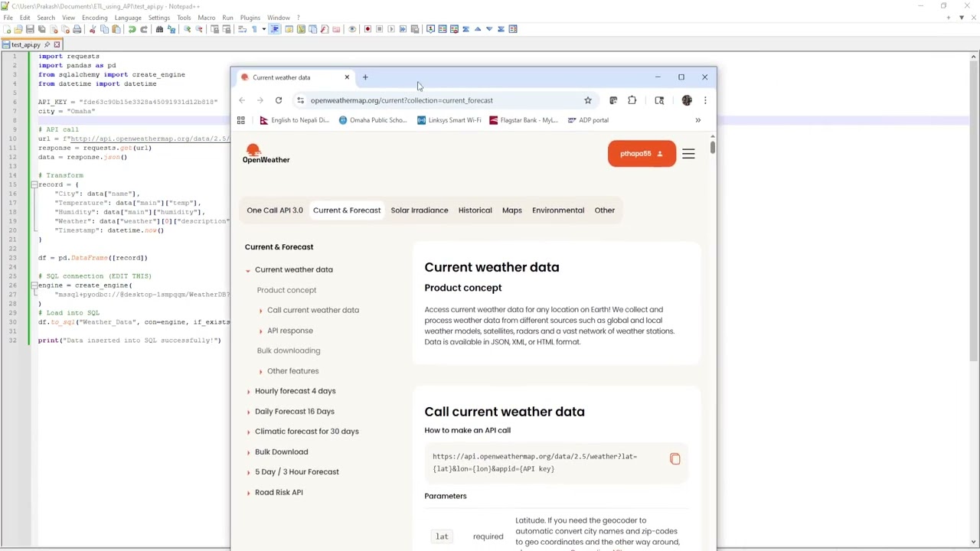
Task: Click the browser Back arrow
Action: pos(242,100)
